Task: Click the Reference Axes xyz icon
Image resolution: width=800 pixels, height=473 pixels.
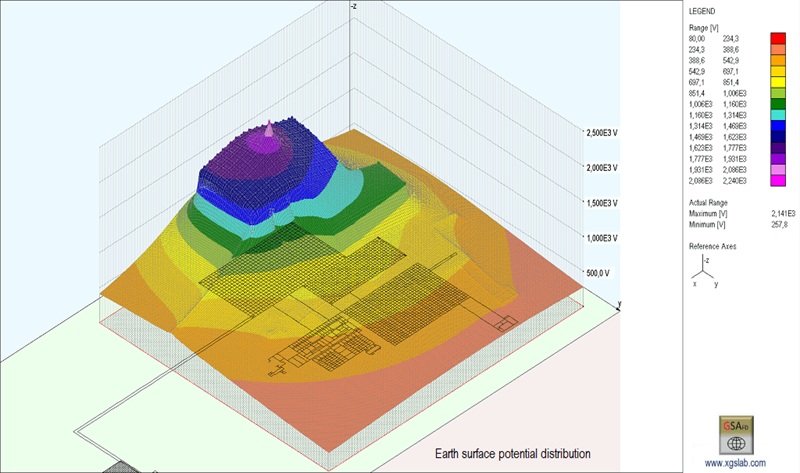Action: [x=703, y=270]
